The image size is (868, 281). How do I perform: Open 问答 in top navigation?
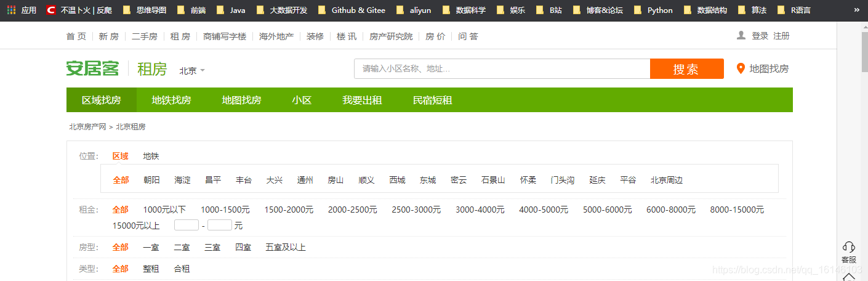pos(468,36)
